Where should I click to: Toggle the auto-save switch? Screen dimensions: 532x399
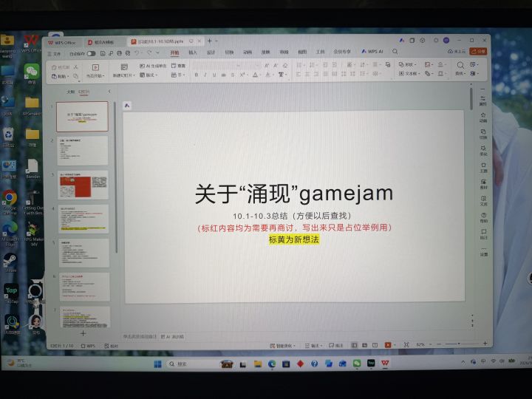pos(92,54)
